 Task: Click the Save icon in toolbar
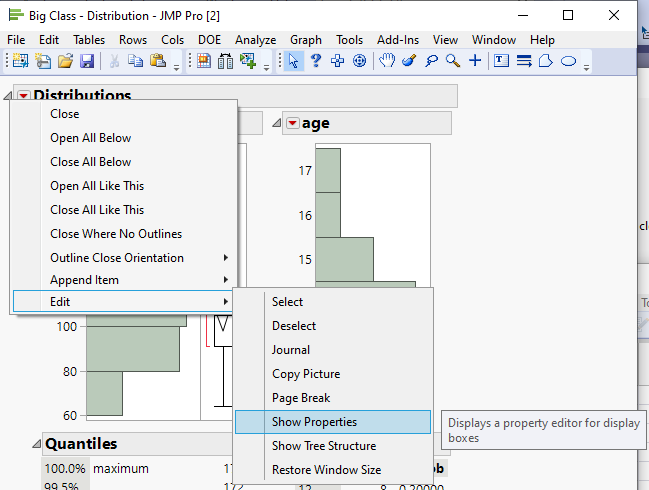click(87, 61)
